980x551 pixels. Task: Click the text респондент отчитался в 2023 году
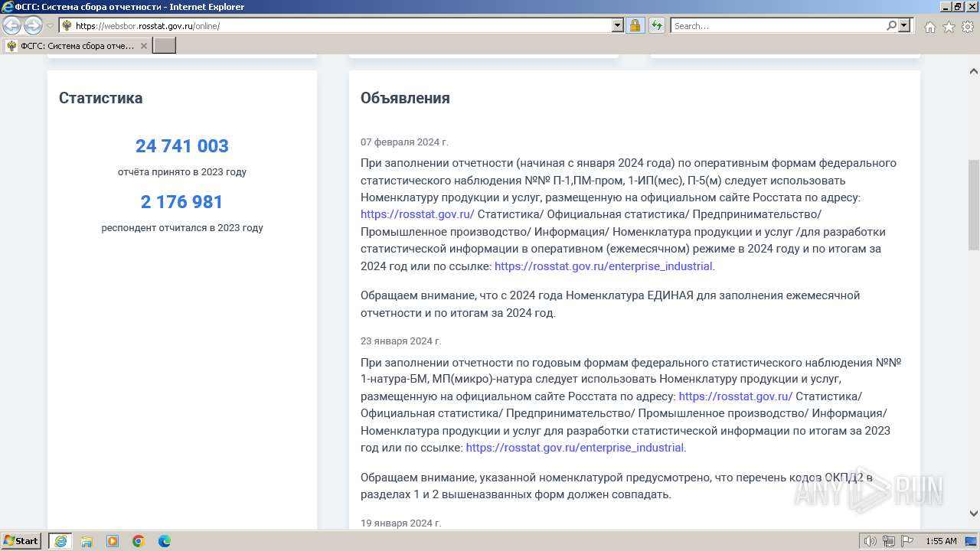pyautogui.click(x=182, y=228)
